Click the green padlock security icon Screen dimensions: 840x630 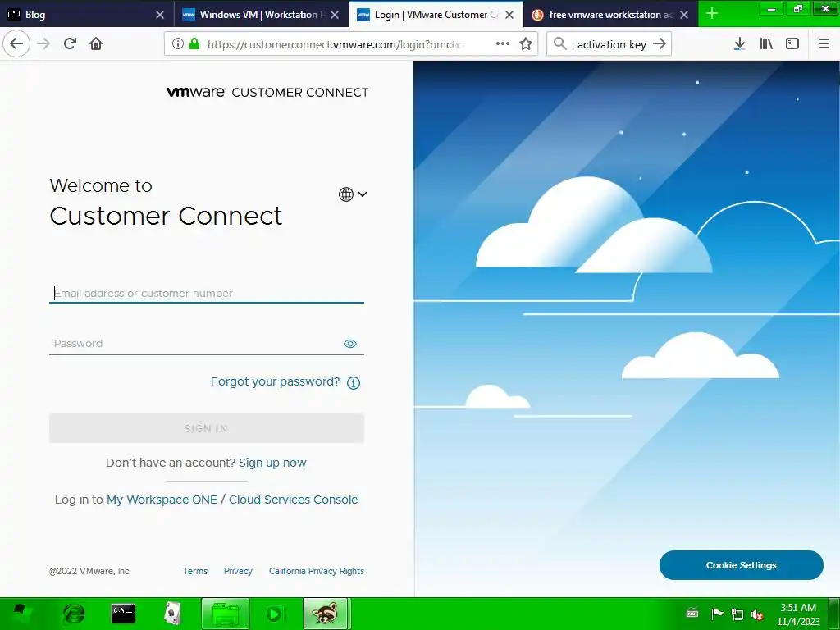coord(194,44)
